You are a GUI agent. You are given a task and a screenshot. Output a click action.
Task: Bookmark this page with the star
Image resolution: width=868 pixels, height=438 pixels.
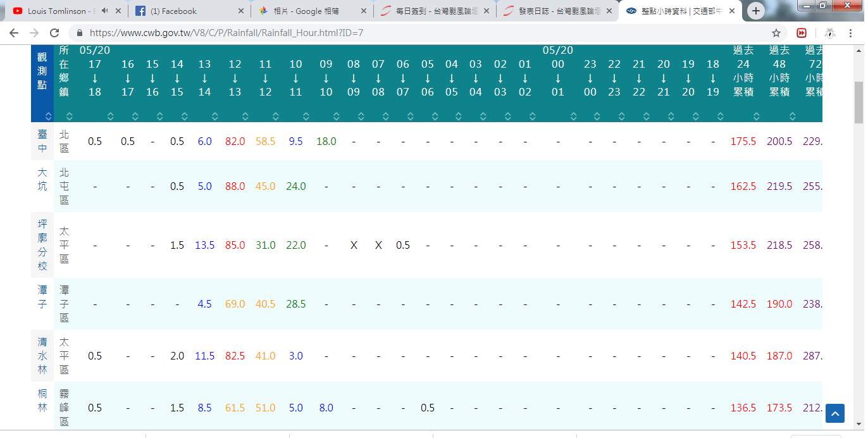tap(776, 33)
